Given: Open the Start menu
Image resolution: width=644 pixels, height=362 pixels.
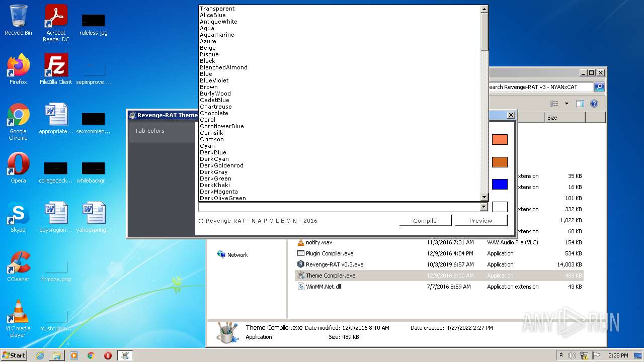Looking at the screenshot, I should [x=14, y=355].
